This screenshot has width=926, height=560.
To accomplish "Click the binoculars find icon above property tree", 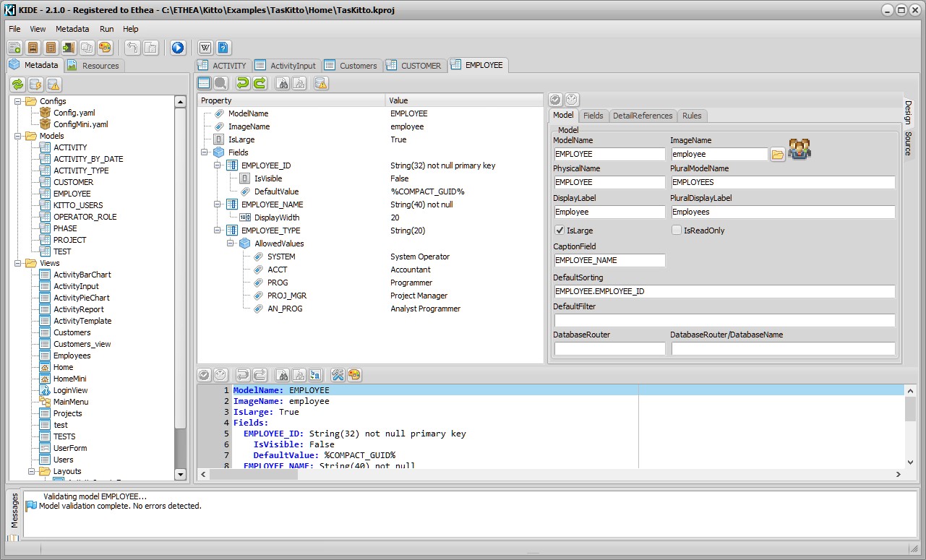I will coord(283,83).
